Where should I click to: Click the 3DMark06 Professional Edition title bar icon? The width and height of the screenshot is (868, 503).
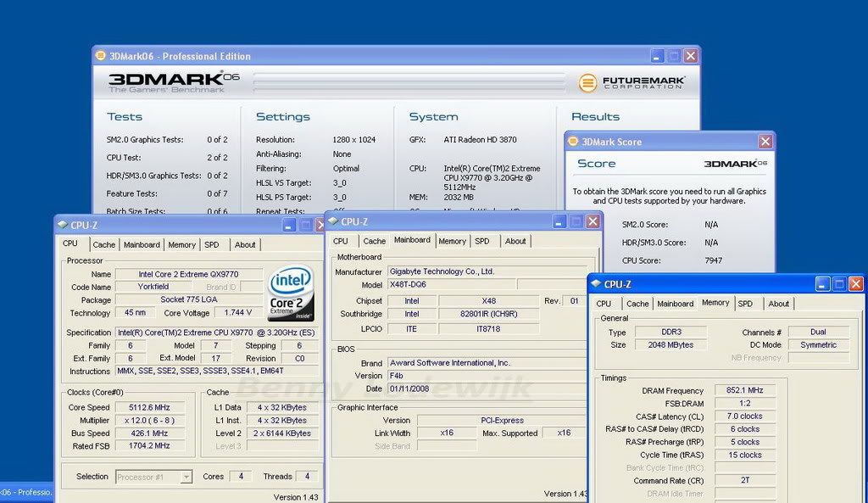tap(100, 56)
